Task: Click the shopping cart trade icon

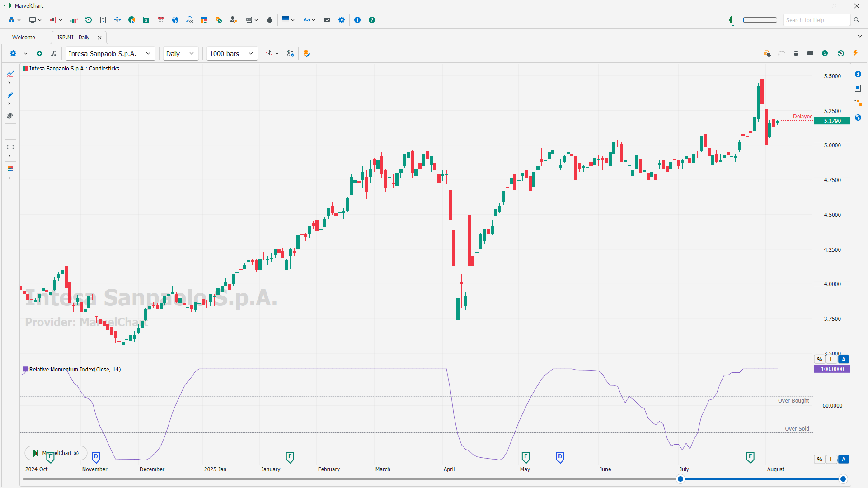Action: [767, 53]
